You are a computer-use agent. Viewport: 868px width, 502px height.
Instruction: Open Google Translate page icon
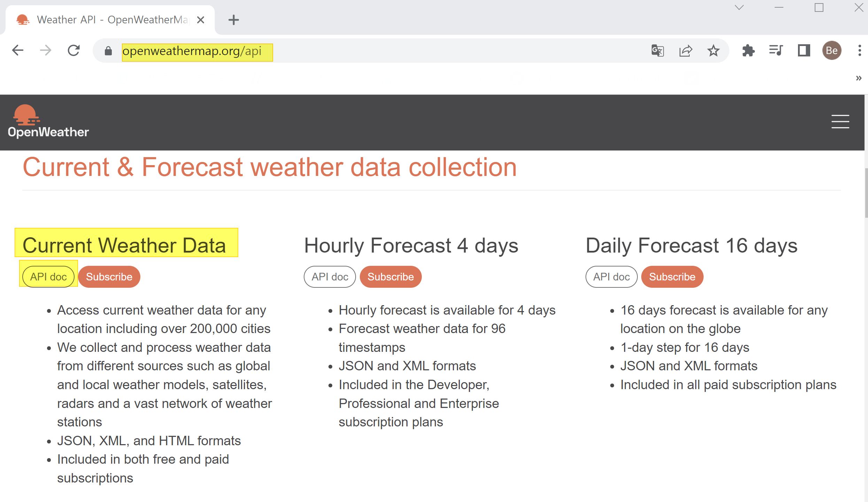coord(658,51)
